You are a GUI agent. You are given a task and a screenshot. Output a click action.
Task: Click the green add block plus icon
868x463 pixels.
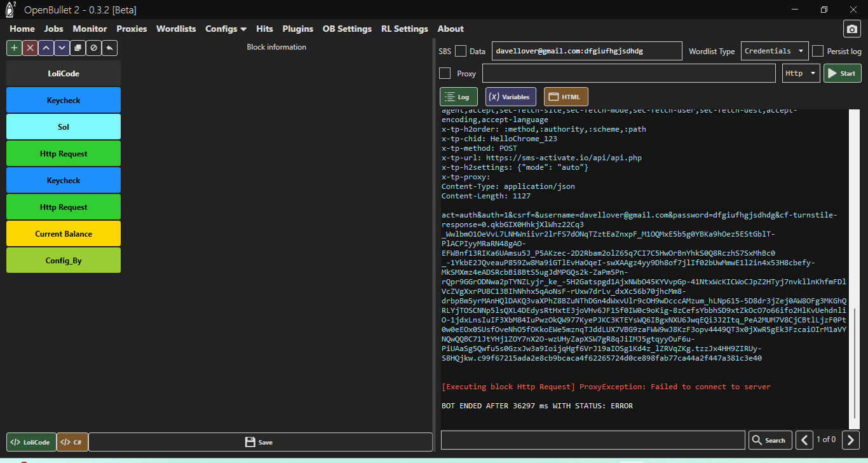[x=14, y=48]
